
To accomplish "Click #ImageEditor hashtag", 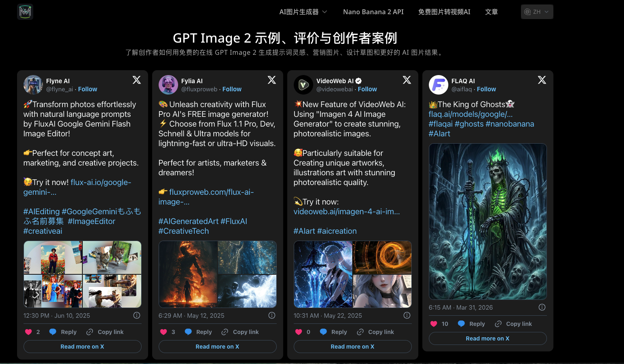I will coord(92,221).
